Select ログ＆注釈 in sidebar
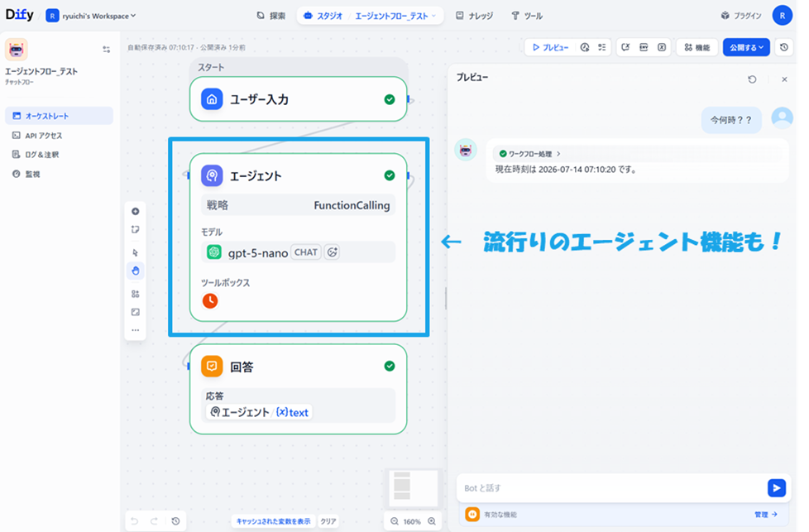Screen dimensions: 809x532 click(59, 154)
